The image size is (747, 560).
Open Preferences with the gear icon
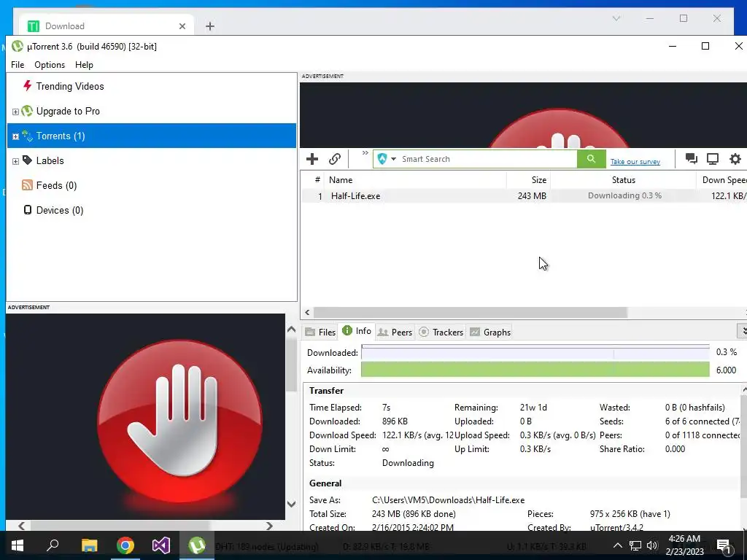(x=735, y=158)
